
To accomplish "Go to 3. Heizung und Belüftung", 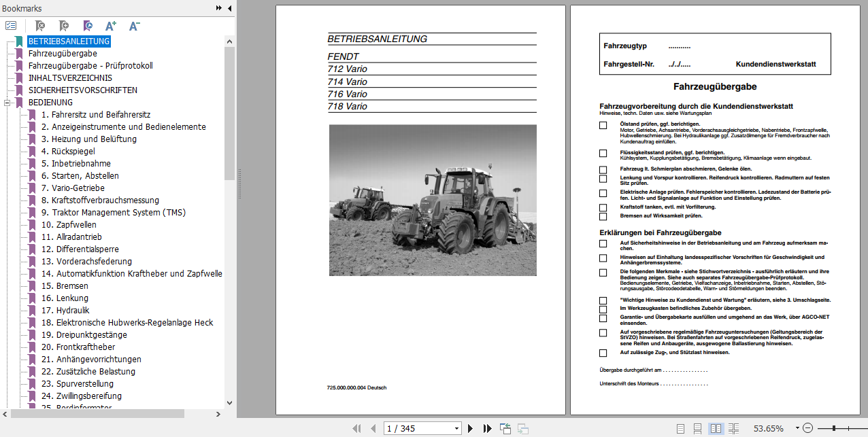I will 89,139.
